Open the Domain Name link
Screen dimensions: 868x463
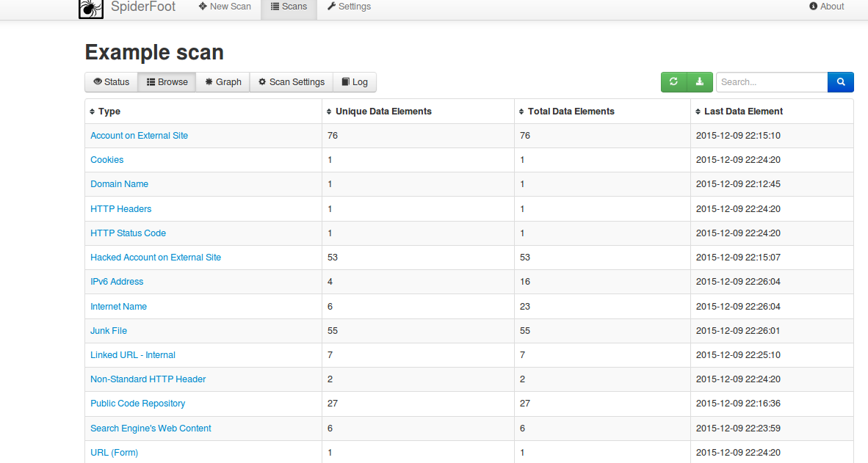click(119, 184)
